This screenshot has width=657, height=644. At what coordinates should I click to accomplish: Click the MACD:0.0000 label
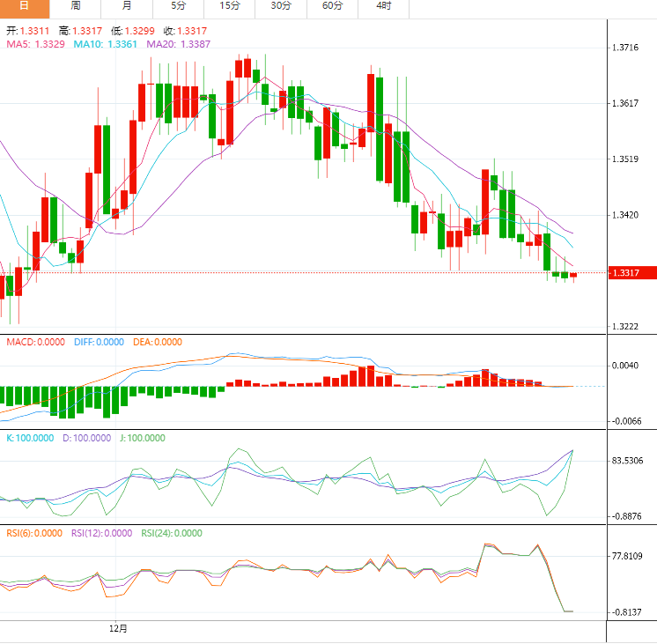(x=35, y=342)
